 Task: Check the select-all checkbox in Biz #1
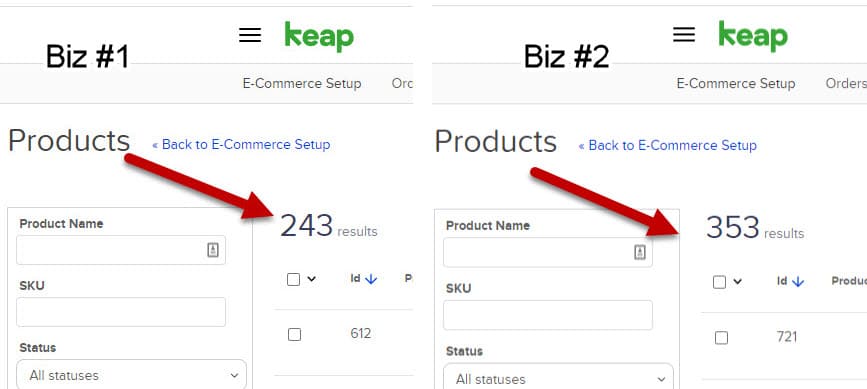click(x=294, y=280)
